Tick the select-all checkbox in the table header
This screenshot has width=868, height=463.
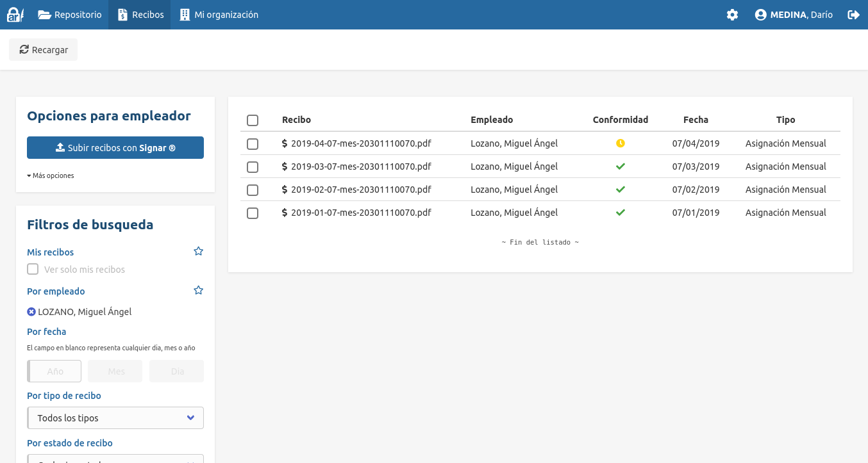[x=253, y=120]
